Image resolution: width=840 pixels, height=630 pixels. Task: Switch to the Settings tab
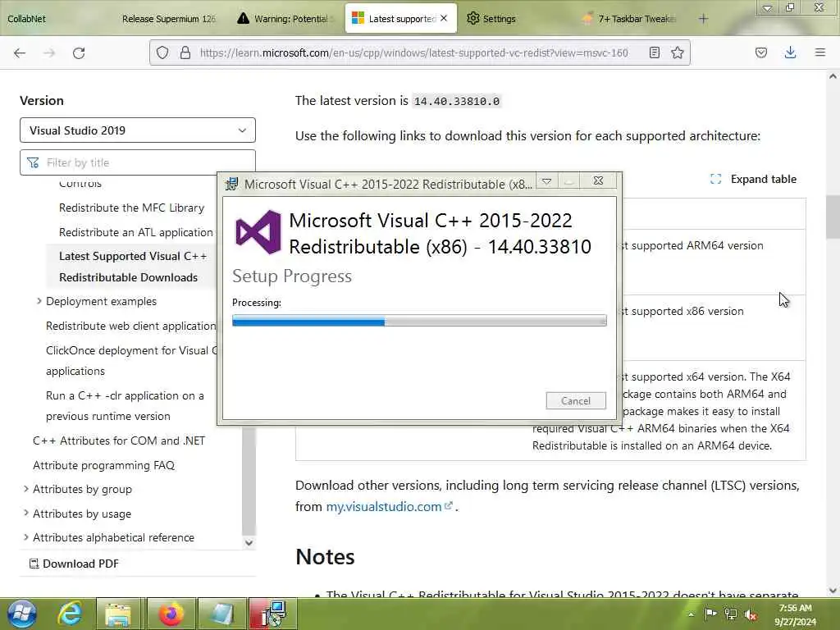point(491,19)
